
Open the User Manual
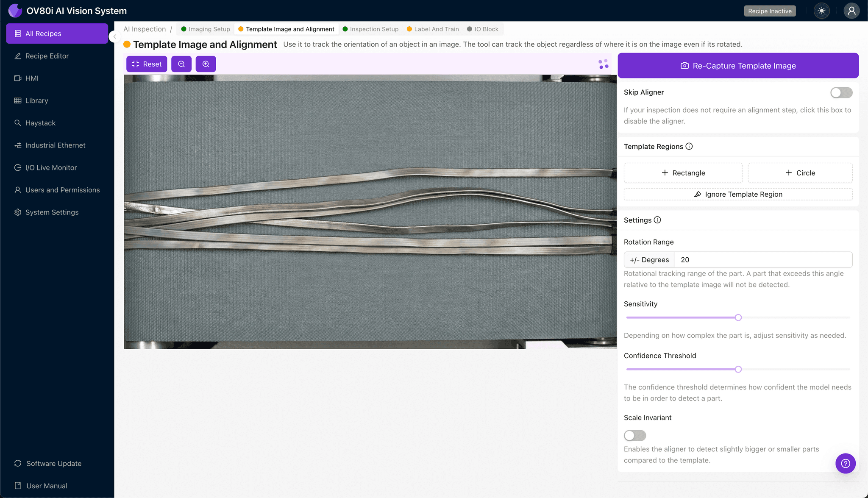(57, 486)
